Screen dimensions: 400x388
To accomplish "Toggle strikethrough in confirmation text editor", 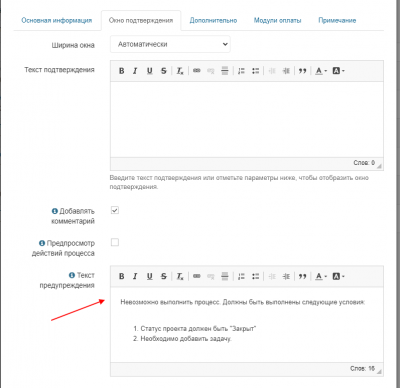I will (x=164, y=71).
